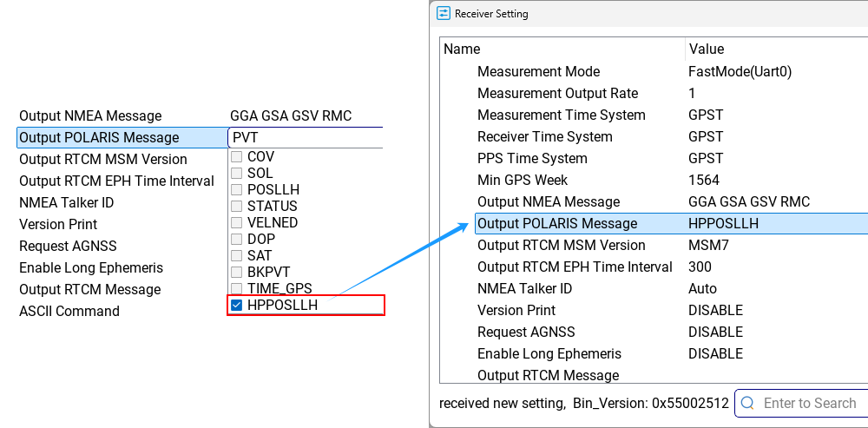Select the ASCII Command entry
The image size is (868, 428).
69,311
